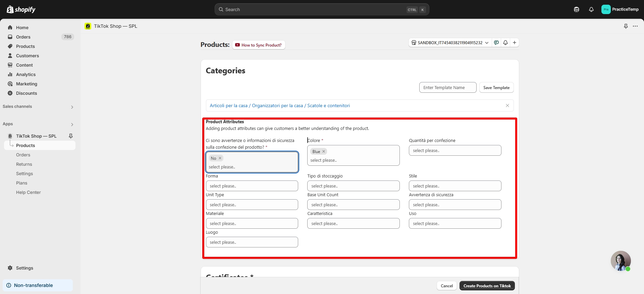The width and height of the screenshot is (644, 294).
Task: Click the bell icon beside sandbox selector
Action: [x=505, y=43]
